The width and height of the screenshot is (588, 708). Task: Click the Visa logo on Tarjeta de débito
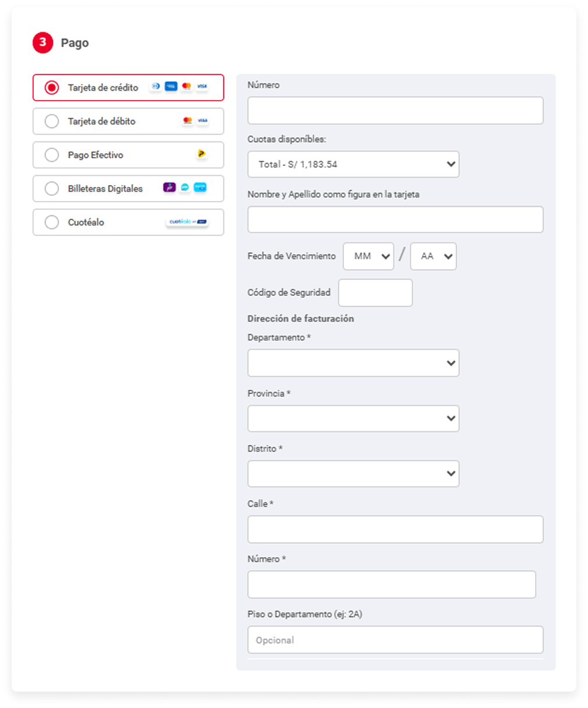pos(202,121)
